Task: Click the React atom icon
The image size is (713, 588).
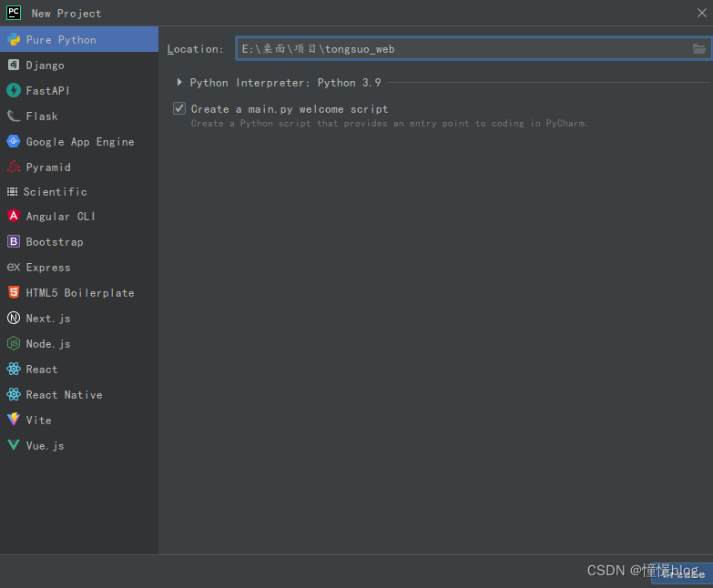Action: pyautogui.click(x=14, y=369)
